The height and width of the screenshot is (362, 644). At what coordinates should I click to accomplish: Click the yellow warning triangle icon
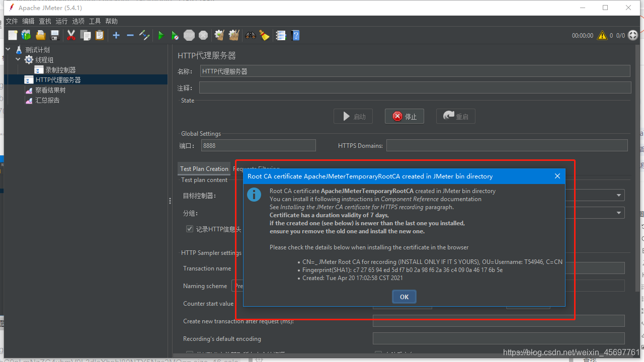click(x=602, y=36)
